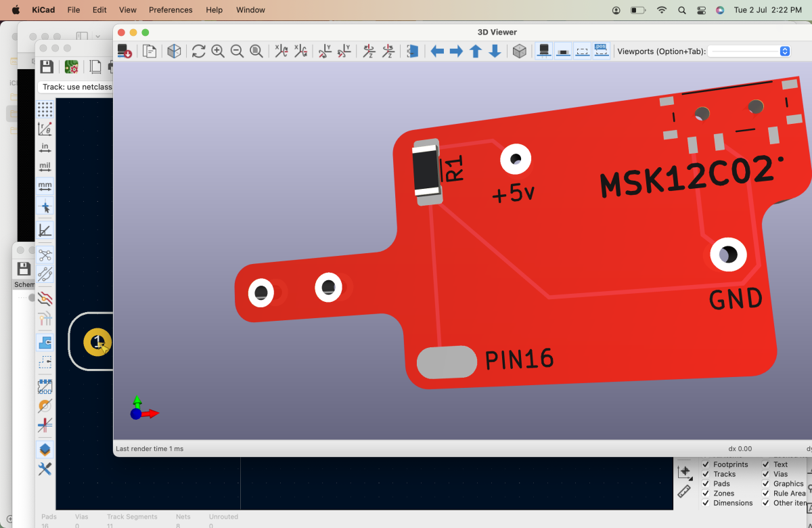Open the Apple menu
The width and height of the screenshot is (812, 528).
coord(16,10)
